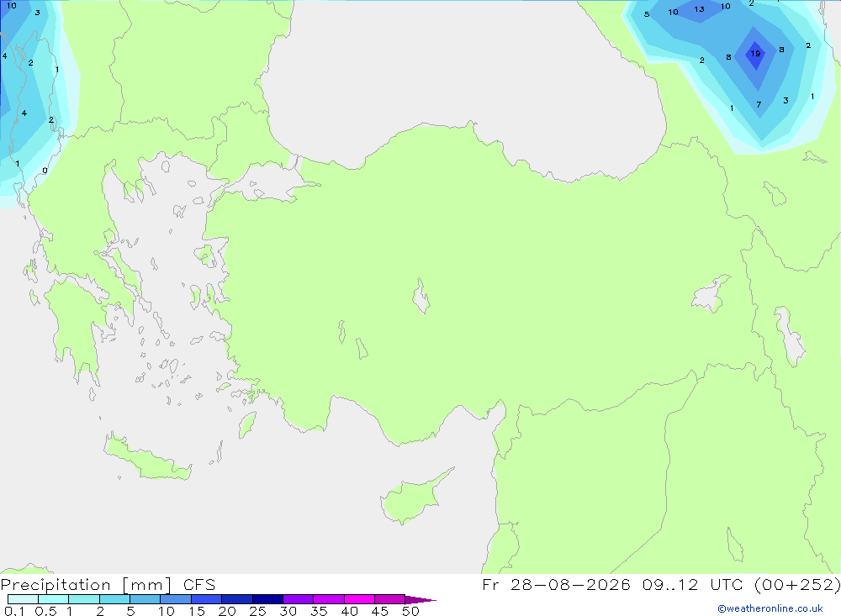Select the 40 mm pink legend swatch
Image resolution: width=841 pixels, height=616 pixels.
(x=359, y=599)
